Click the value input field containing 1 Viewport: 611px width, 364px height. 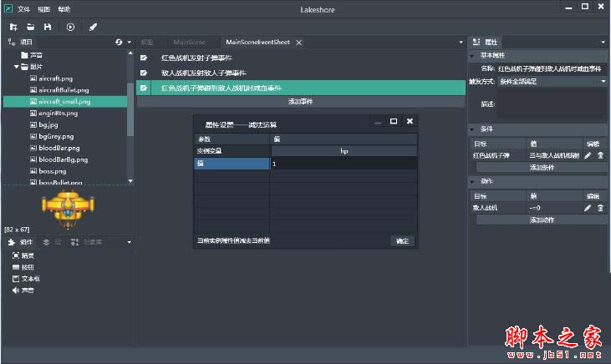click(x=344, y=164)
